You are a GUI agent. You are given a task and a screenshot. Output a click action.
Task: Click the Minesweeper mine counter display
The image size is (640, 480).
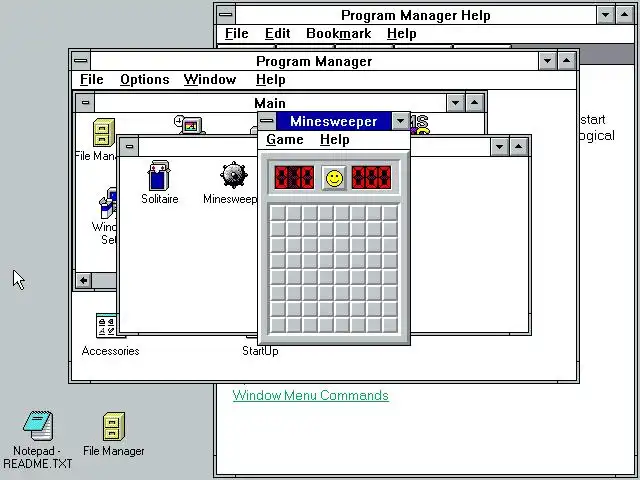[294, 178]
